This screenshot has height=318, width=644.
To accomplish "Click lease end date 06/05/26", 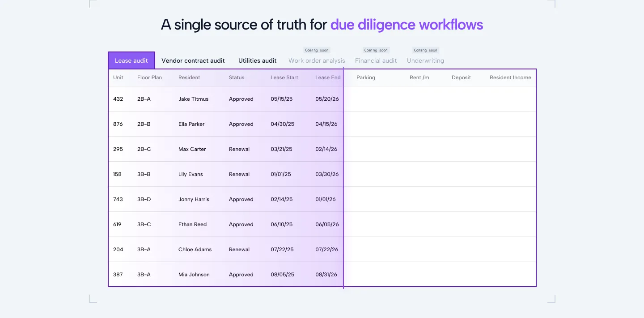I will [327, 224].
